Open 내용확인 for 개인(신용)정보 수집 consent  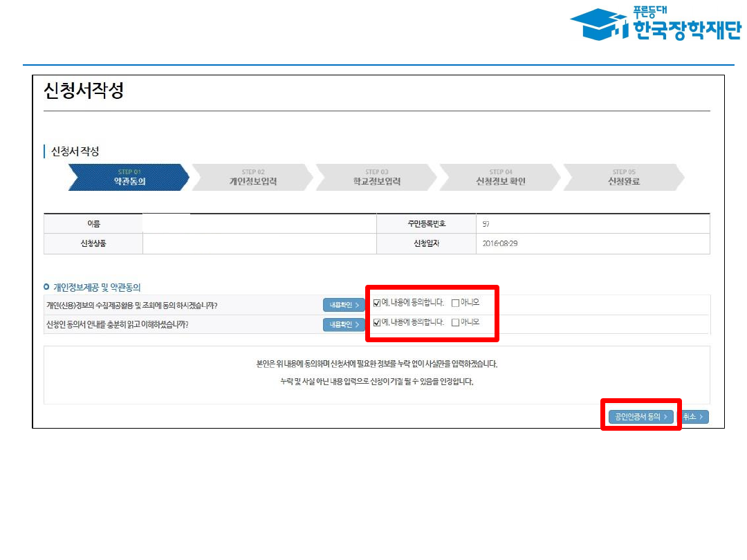pos(343,305)
